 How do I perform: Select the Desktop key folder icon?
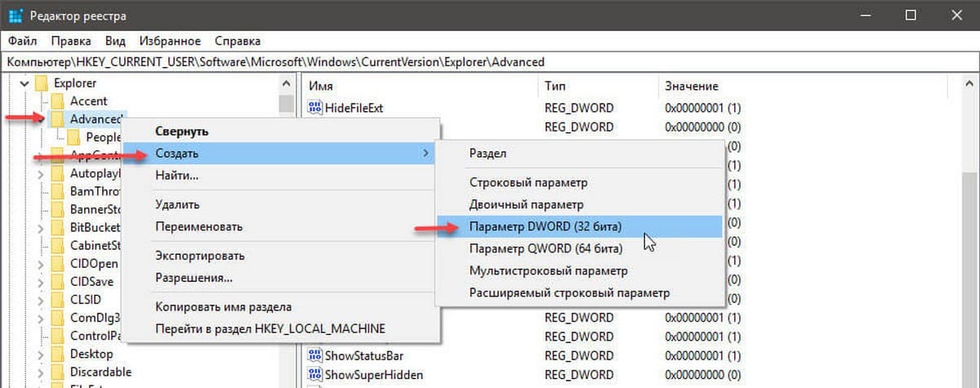click(57, 353)
